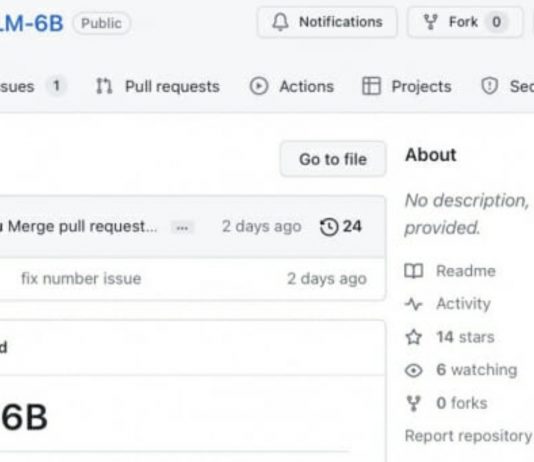Viewport: 534px width, 462px height.
Task: Click the eye icon beside 6 watching
Action: click(x=414, y=370)
